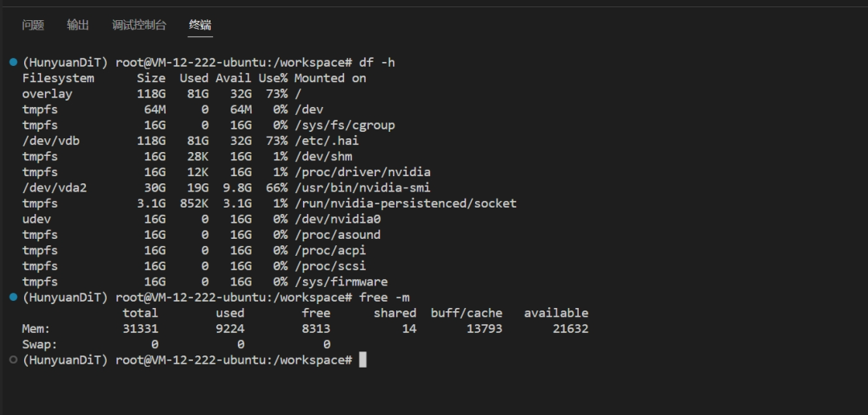Click the 'shared' column header
Screen dimensions: 868x415
[395, 313]
